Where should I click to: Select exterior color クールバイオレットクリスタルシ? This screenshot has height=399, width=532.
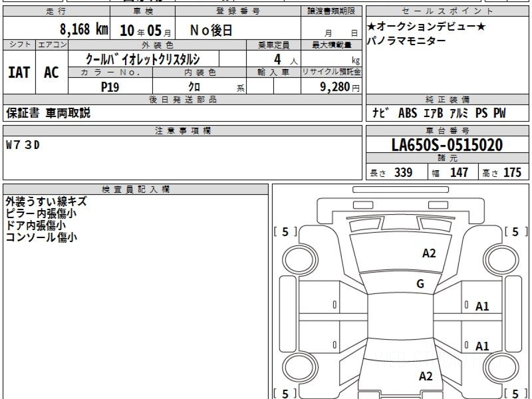(143, 59)
